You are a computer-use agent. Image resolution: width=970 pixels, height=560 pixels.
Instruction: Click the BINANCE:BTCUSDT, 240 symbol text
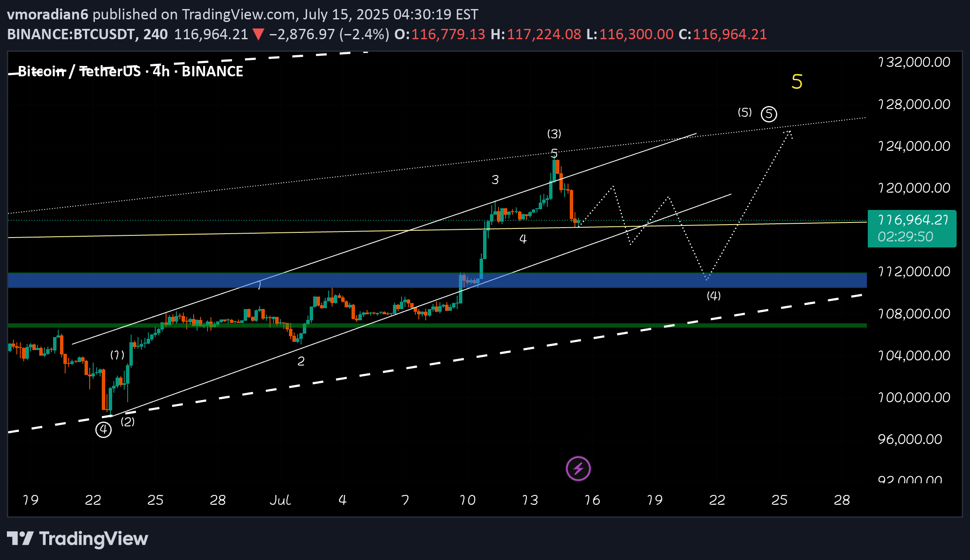pyautogui.click(x=88, y=34)
